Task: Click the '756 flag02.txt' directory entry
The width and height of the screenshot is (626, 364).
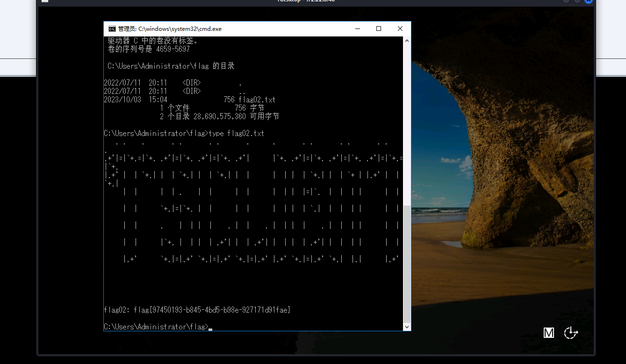Action: point(249,100)
